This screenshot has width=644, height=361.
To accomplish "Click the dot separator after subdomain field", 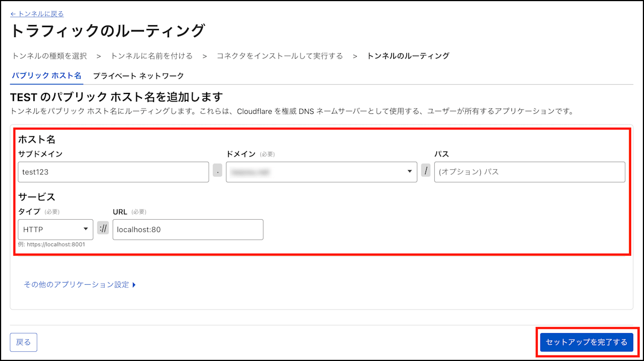I will point(217,171).
